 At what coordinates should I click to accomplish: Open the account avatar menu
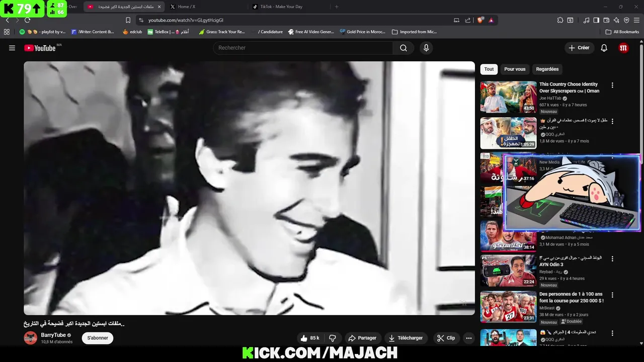623,48
